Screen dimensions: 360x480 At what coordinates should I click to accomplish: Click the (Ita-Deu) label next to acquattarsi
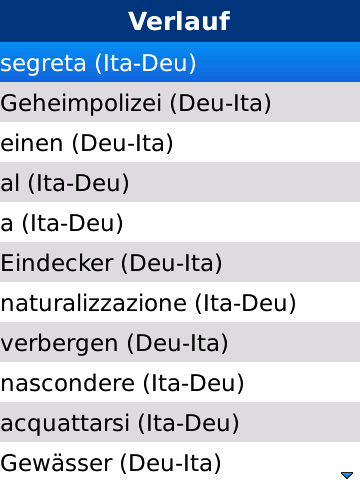pyautogui.click(x=188, y=423)
